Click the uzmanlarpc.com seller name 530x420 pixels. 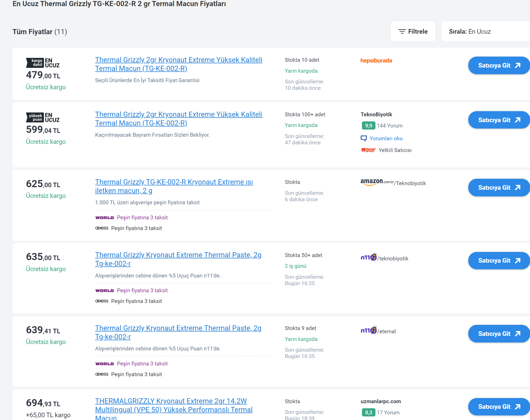pyautogui.click(x=381, y=401)
